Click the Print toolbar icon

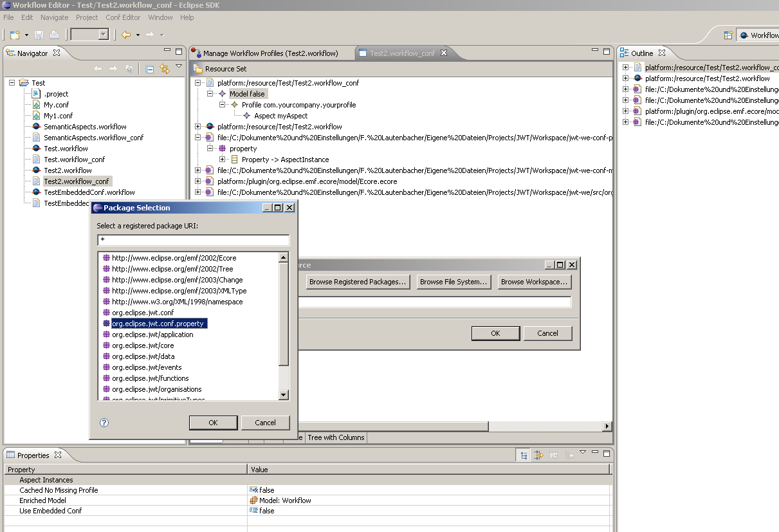(54, 35)
